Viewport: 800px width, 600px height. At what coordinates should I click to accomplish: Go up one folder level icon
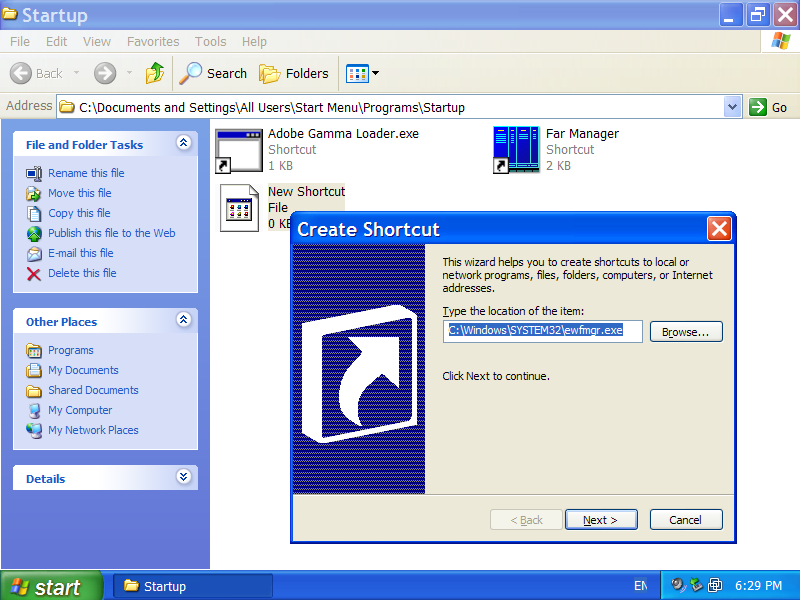coord(155,73)
